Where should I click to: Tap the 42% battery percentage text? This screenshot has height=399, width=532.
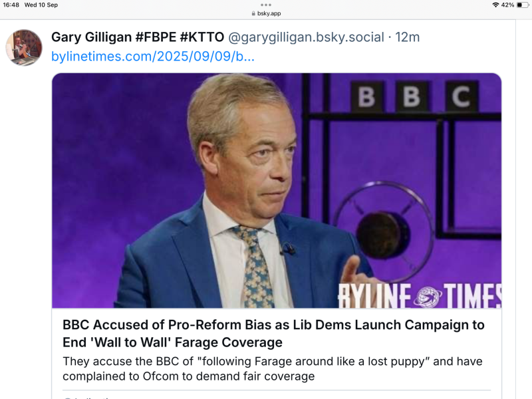507,5
